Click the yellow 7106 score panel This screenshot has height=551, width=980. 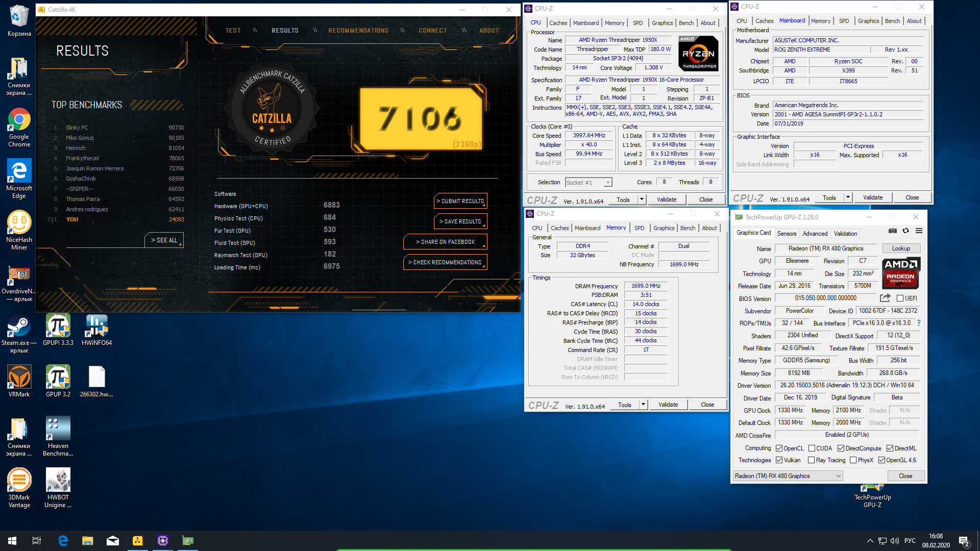421,118
